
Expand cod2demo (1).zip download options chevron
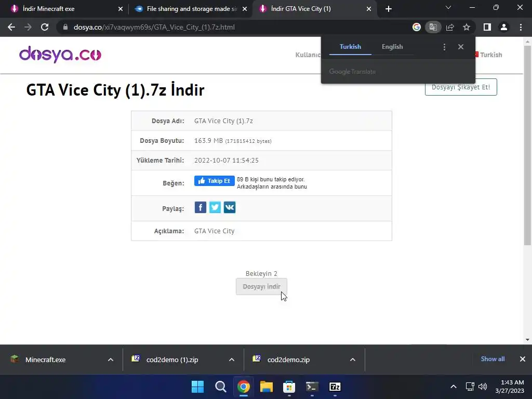click(x=232, y=360)
